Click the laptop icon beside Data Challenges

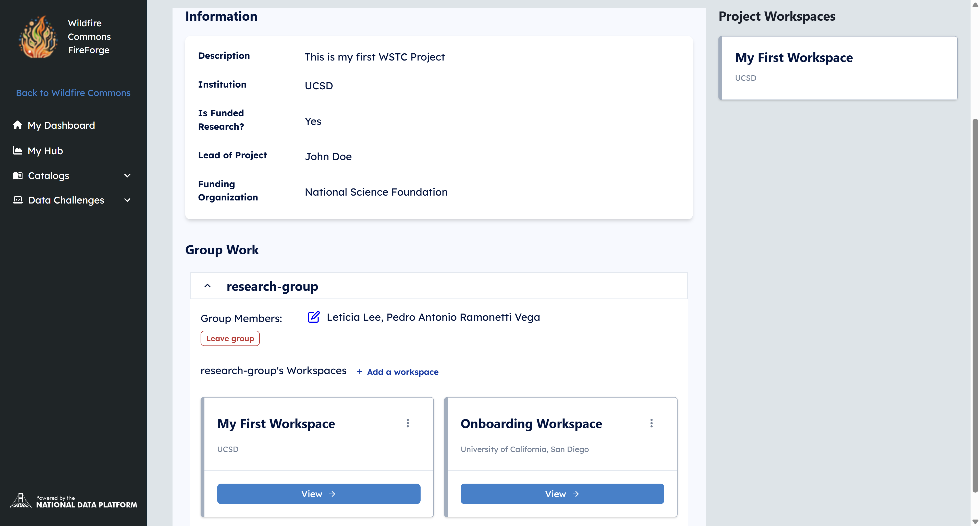pos(18,200)
